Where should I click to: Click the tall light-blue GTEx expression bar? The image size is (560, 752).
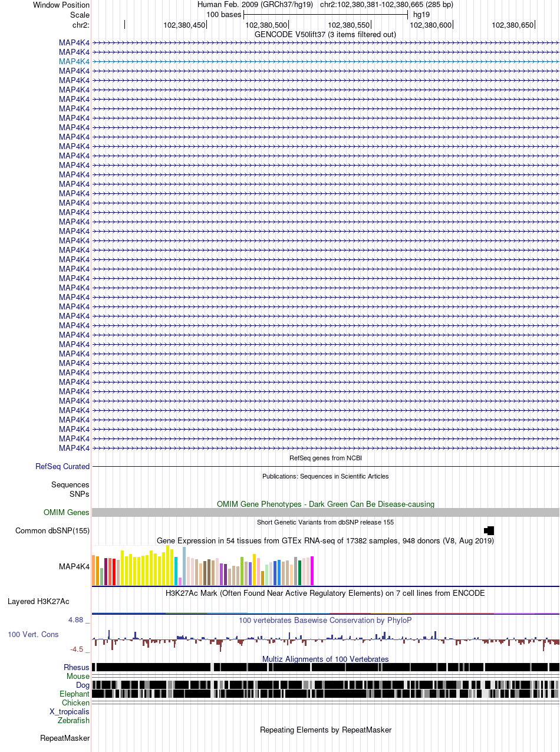point(185,566)
